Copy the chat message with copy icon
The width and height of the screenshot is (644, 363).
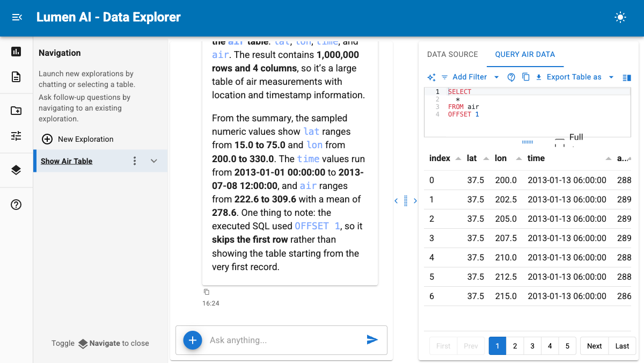point(207,292)
